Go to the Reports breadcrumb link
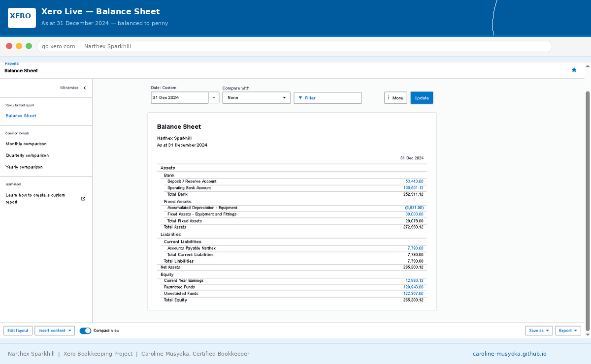The height and width of the screenshot is (364, 591). tap(12, 64)
